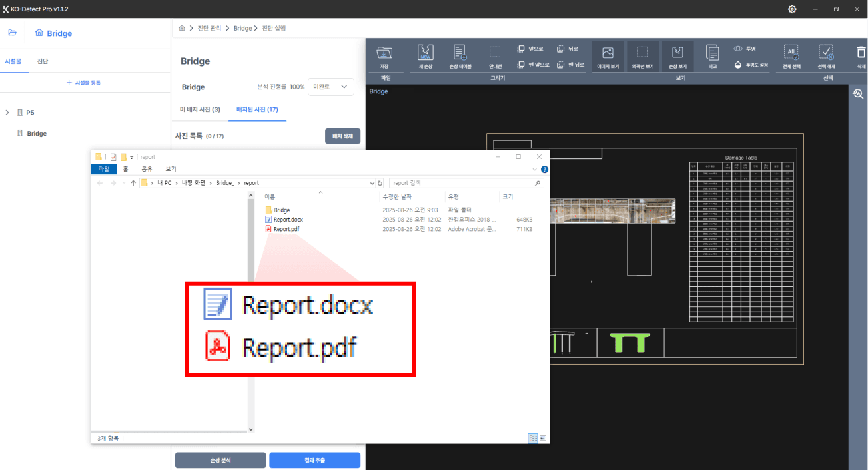Click the 비교 compare icon
Screen dimensions: 868x470
tap(712, 53)
